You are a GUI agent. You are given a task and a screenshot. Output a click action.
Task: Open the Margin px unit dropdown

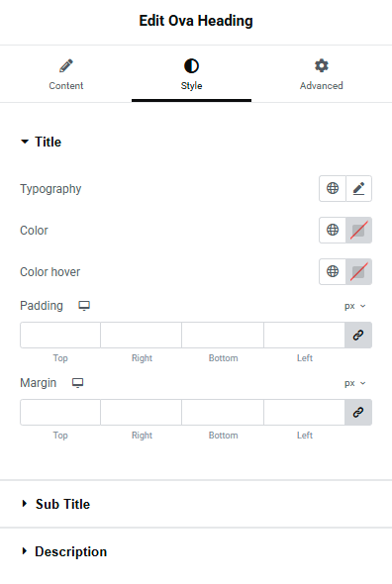[355, 383]
